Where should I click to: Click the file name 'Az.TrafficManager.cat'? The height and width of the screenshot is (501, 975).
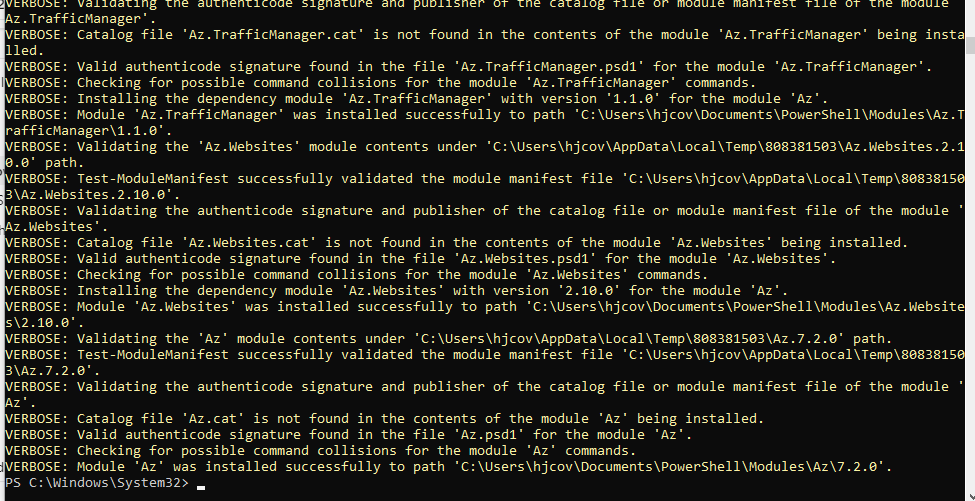pos(271,35)
